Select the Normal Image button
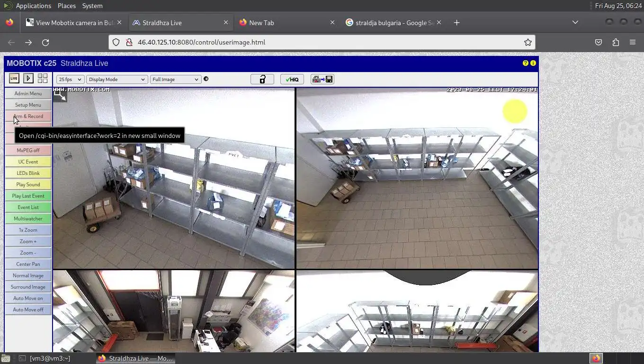Screen dimensions: 644x364 (28, 275)
